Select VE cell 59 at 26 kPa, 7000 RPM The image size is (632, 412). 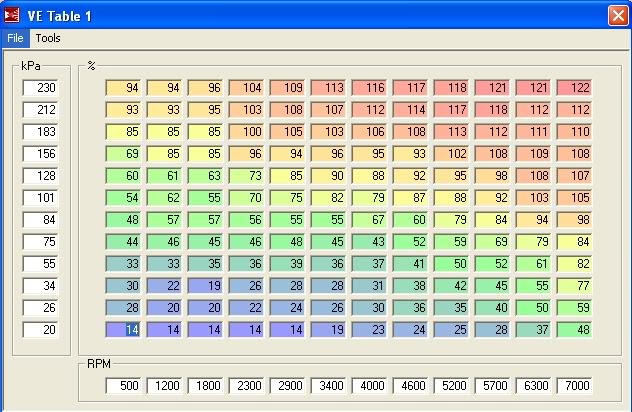pyautogui.click(x=575, y=308)
